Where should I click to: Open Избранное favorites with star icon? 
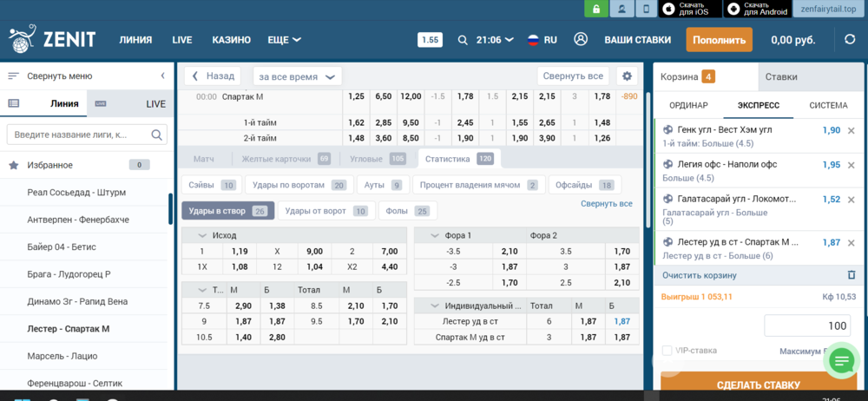click(x=83, y=165)
